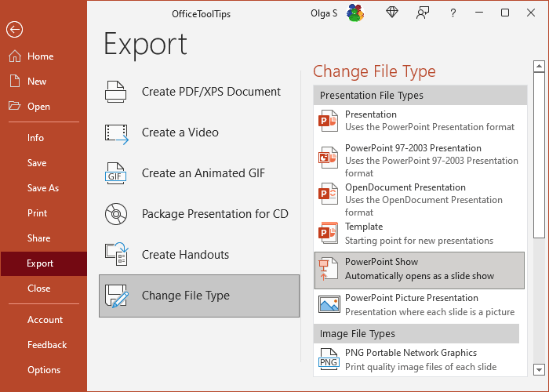Screen dimensions: 549x392
Task: Click the diamond premium icon in title bar
Action: 392,13
